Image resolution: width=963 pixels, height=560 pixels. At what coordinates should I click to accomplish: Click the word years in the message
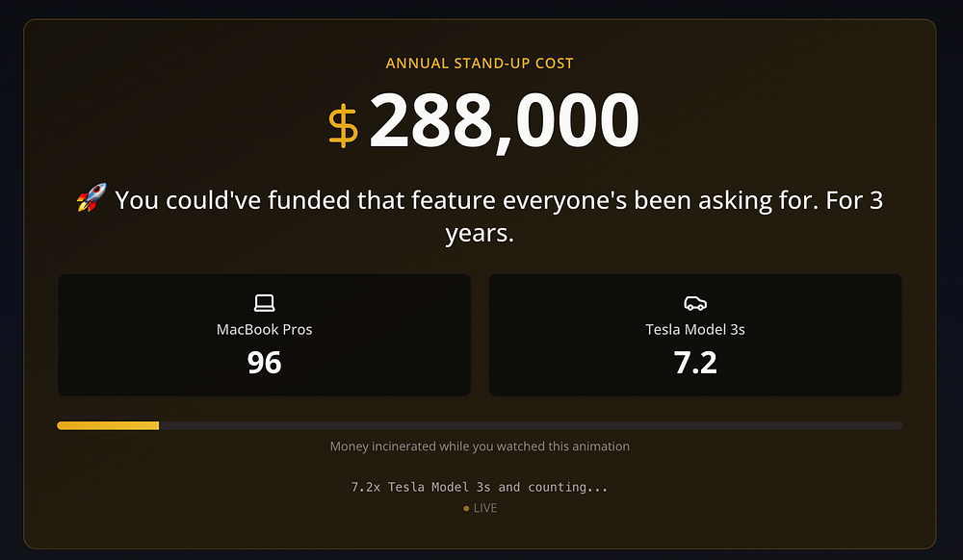[480, 233]
